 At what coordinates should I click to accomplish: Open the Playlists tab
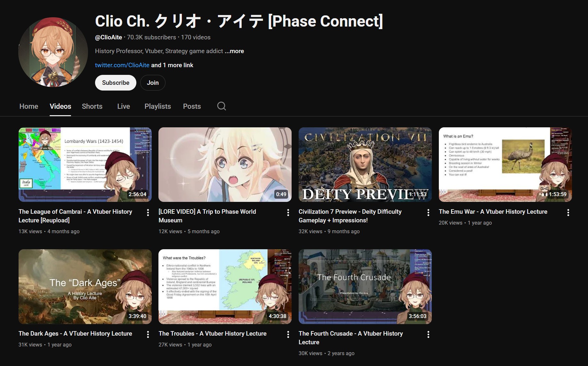click(158, 106)
